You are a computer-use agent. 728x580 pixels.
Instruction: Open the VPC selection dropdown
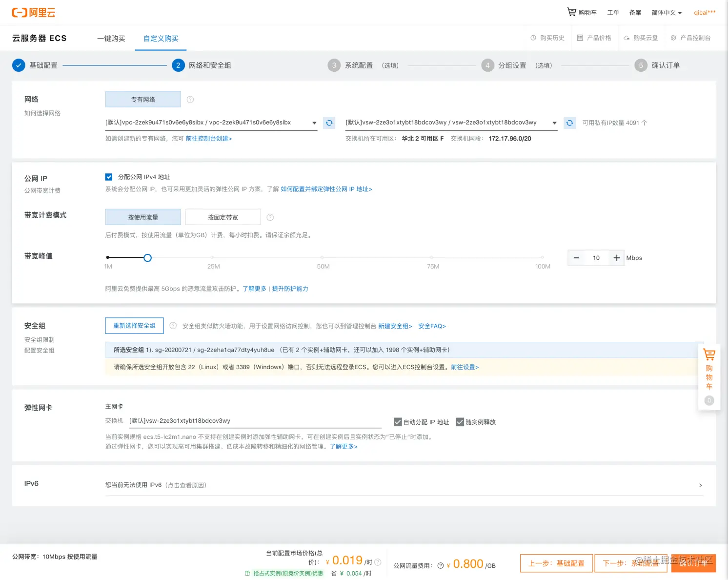click(211, 123)
